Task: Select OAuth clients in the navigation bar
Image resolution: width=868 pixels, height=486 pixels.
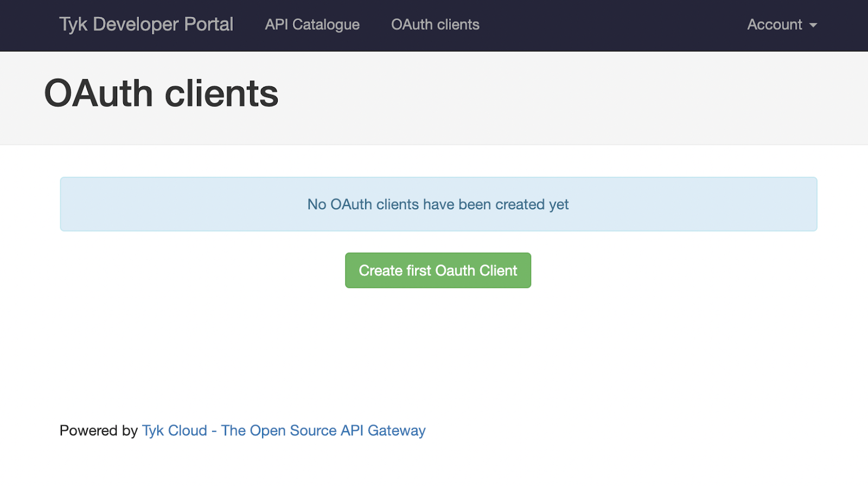Action: pos(435,24)
